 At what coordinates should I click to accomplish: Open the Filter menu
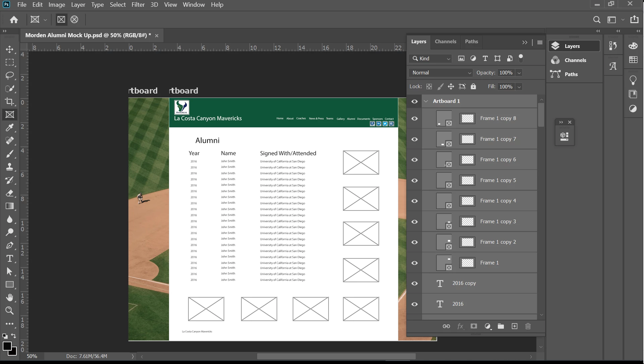pyautogui.click(x=138, y=5)
